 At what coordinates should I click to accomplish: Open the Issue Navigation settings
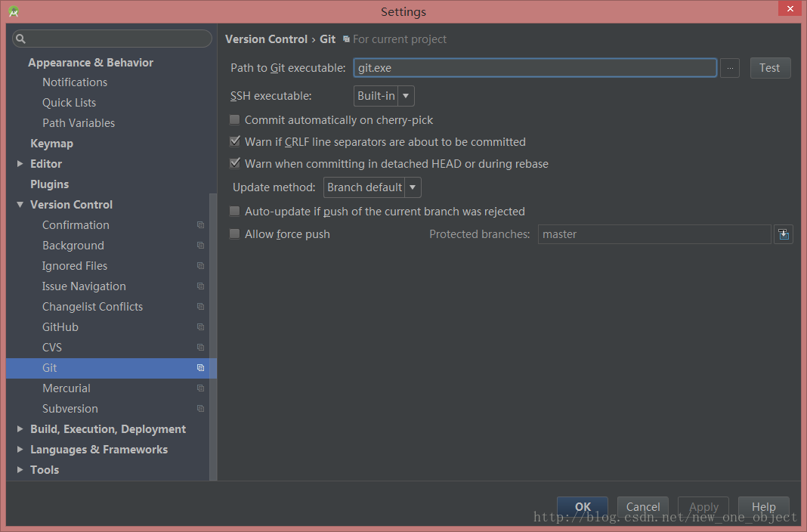click(x=84, y=286)
